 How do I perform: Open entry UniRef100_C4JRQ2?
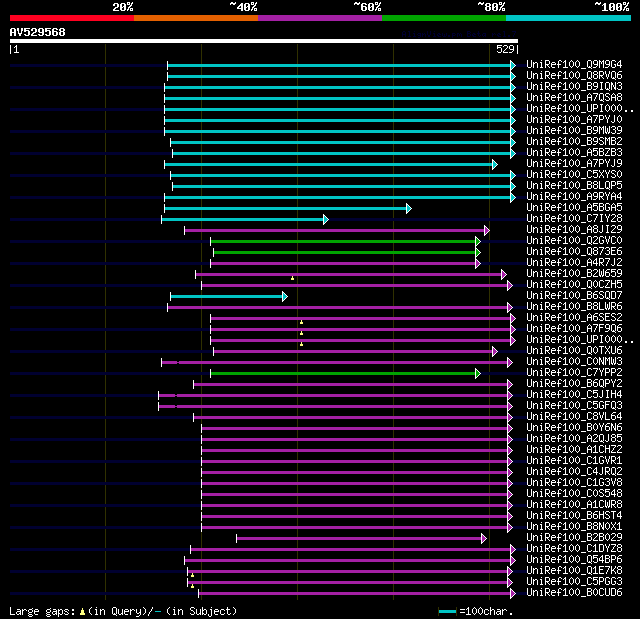click(574, 472)
